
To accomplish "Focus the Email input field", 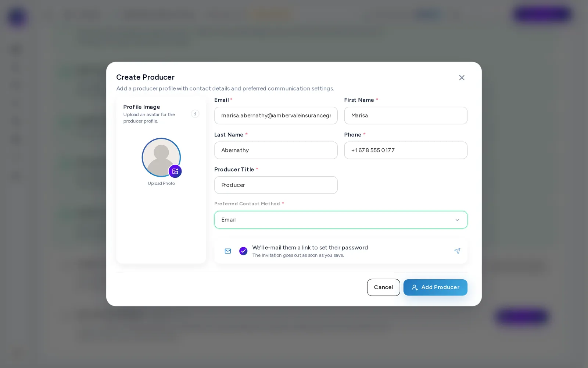I will point(276,116).
